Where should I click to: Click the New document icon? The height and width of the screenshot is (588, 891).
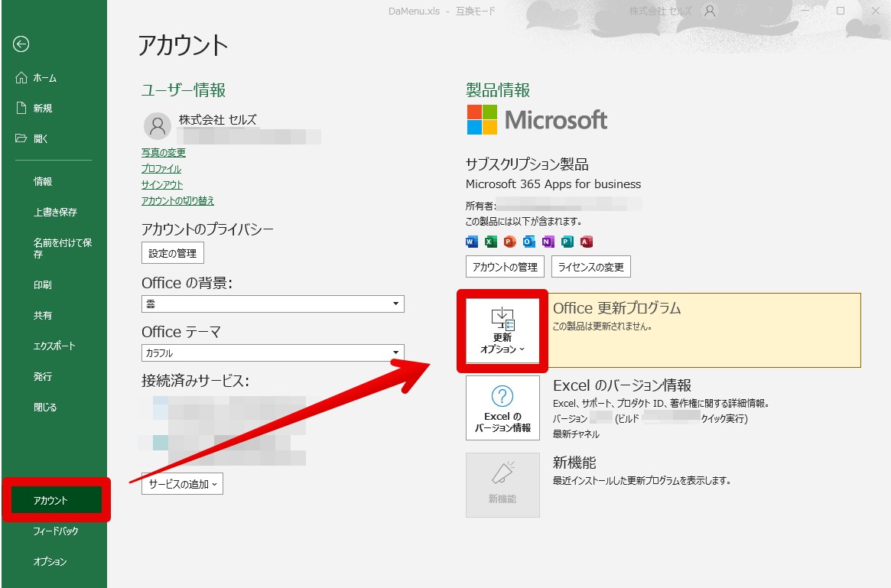21,108
